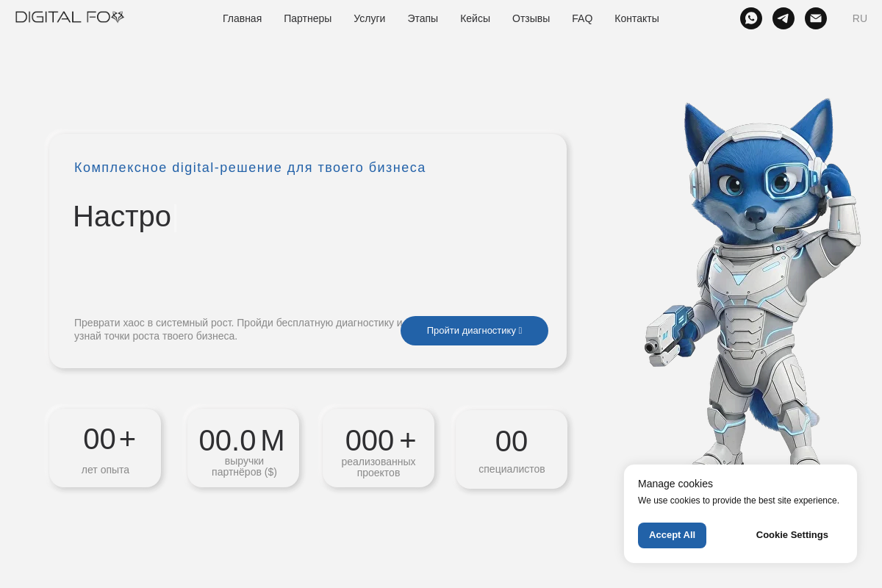Click Пройти диагностику button
The image size is (882, 588).
474,331
